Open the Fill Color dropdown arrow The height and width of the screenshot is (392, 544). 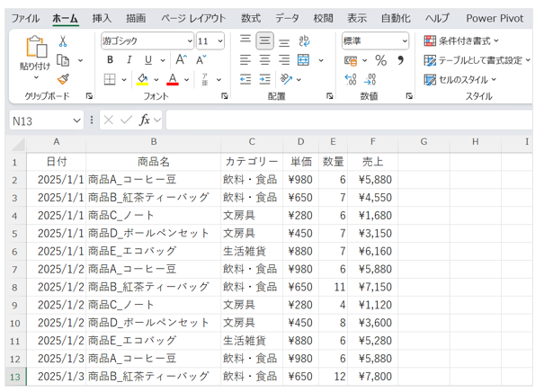[156, 80]
